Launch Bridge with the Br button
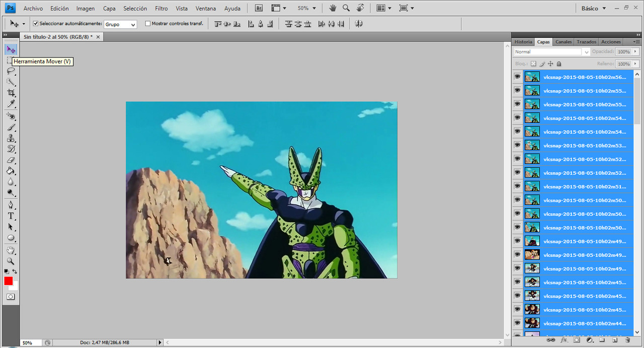 259,8
